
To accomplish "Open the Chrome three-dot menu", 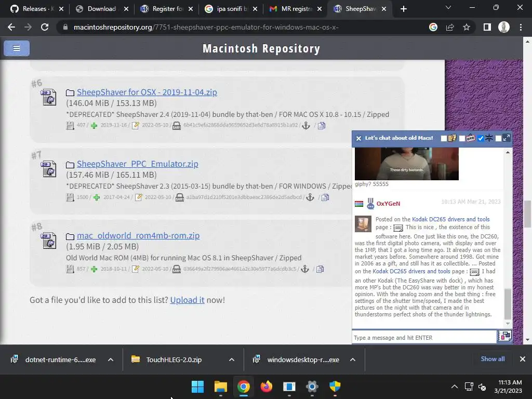I will click(x=521, y=27).
